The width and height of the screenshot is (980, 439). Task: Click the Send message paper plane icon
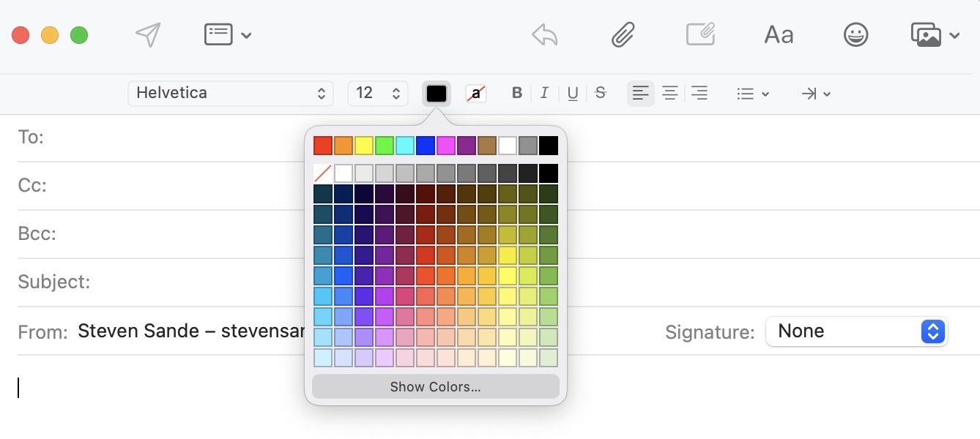(x=148, y=34)
